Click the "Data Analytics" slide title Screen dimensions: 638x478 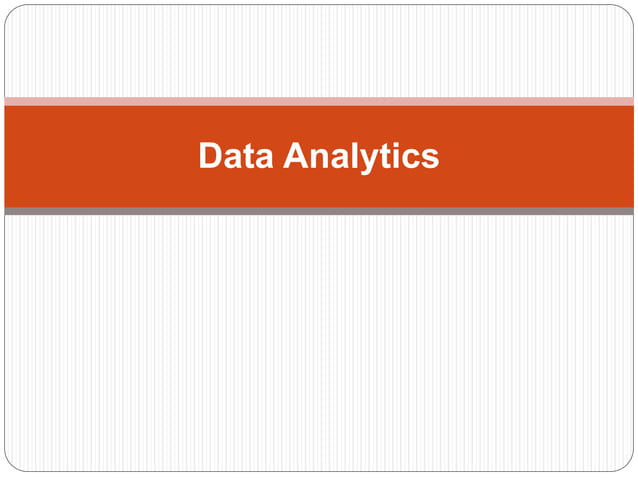coord(319,157)
